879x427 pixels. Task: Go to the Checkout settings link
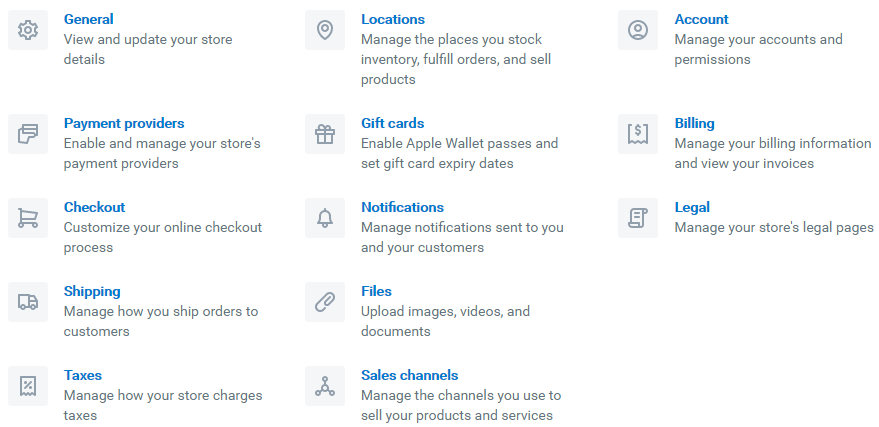pos(94,207)
